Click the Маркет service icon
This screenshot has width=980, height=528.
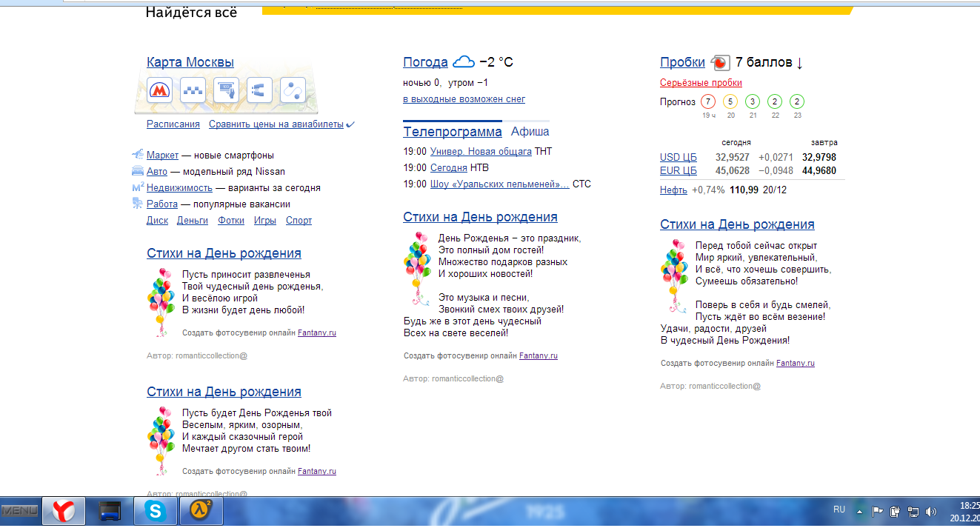click(x=138, y=155)
